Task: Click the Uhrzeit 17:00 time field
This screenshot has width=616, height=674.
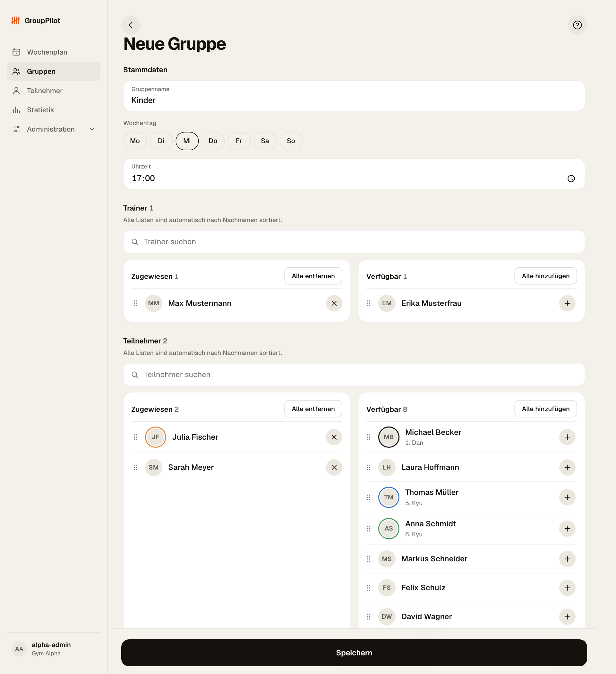Action: pos(354,174)
